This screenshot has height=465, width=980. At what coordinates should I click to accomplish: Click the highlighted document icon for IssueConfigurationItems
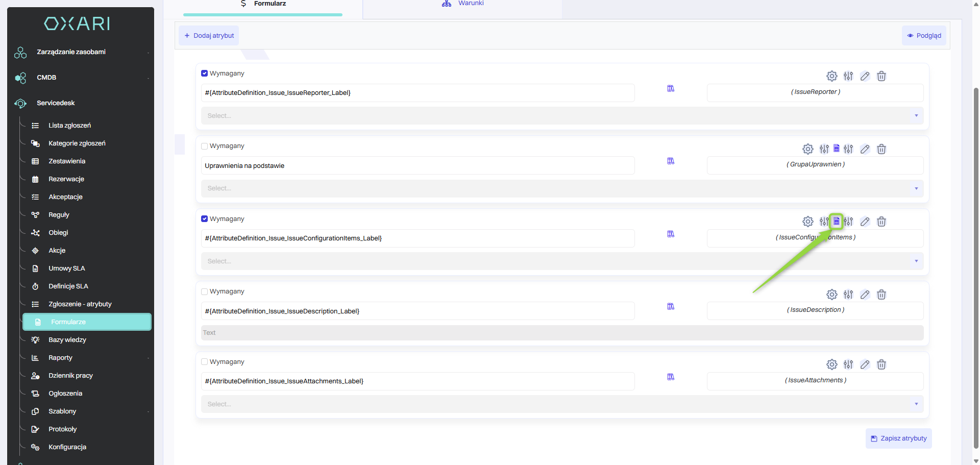point(836,222)
